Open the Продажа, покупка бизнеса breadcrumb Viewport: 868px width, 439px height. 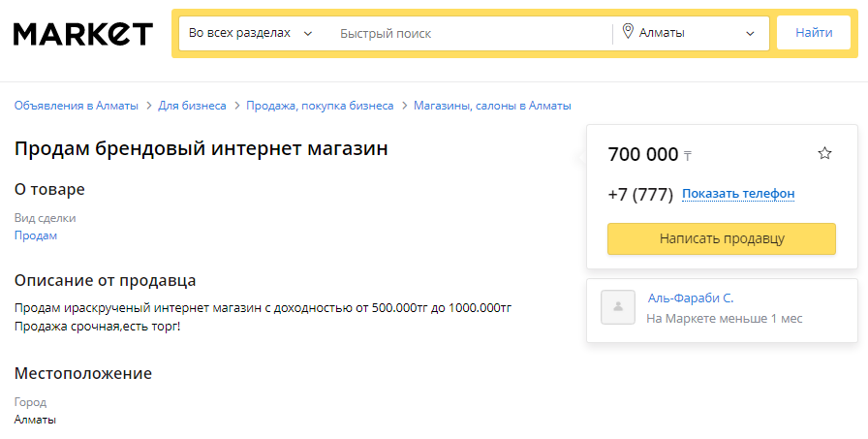(x=320, y=106)
